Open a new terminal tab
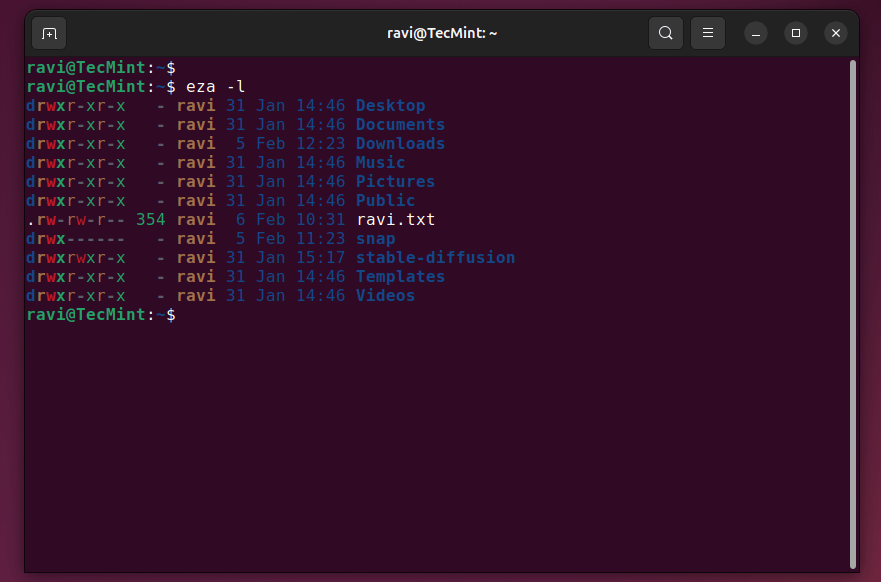The width and height of the screenshot is (881, 582). (x=49, y=34)
